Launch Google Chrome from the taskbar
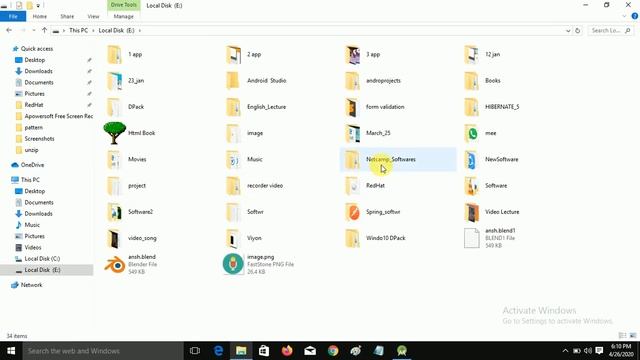640x360 pixels. click(x=333, y=351)
